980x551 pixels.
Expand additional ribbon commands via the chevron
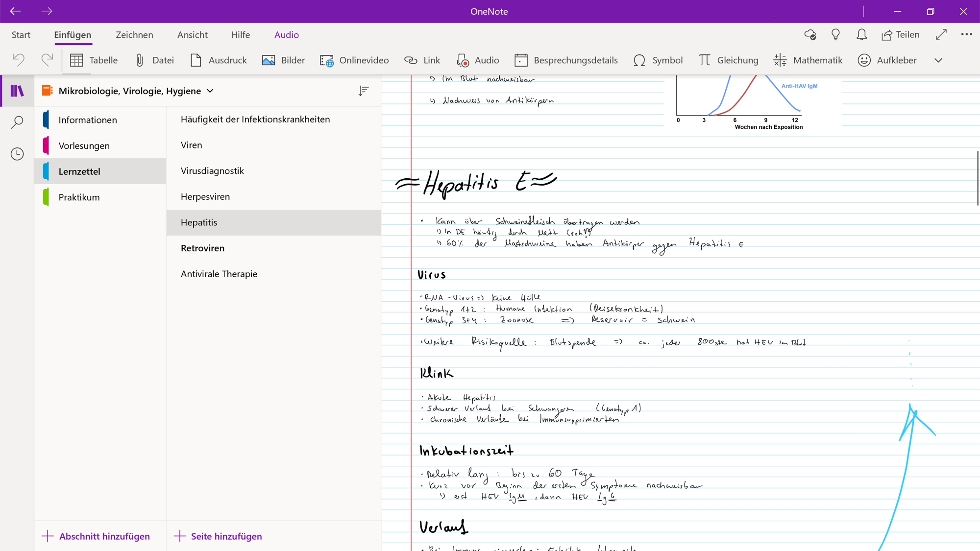(938, 60)
